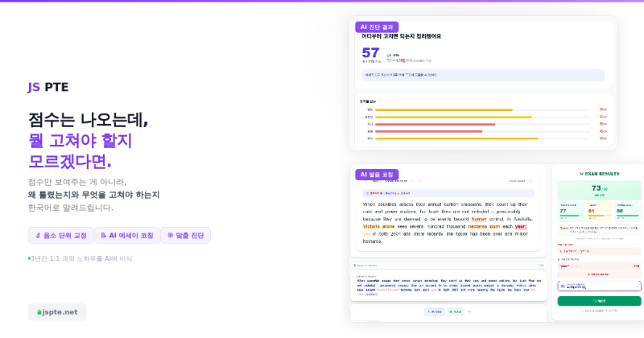Click the green dot before 3년간 text

29,258
